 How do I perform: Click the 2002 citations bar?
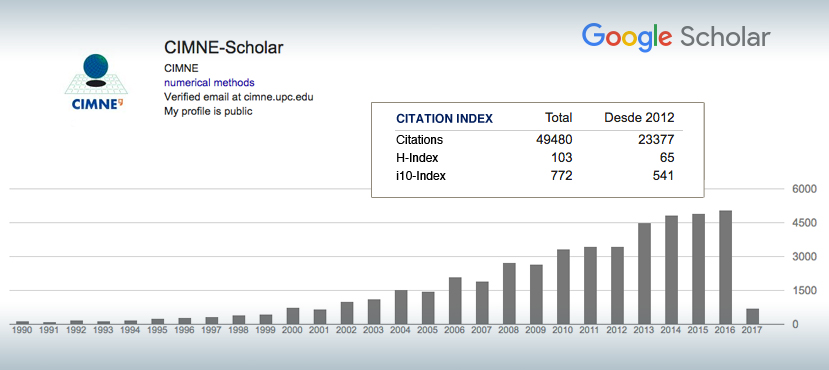(347, 313)
